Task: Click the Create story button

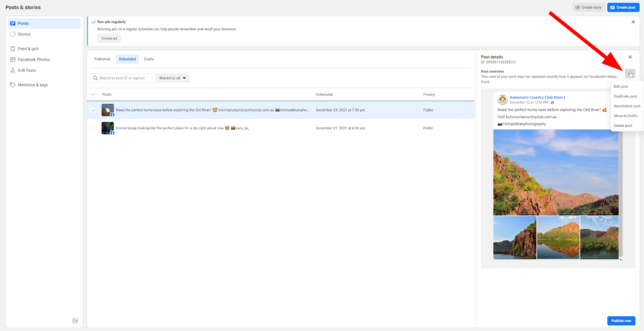Action: (588, 7)
